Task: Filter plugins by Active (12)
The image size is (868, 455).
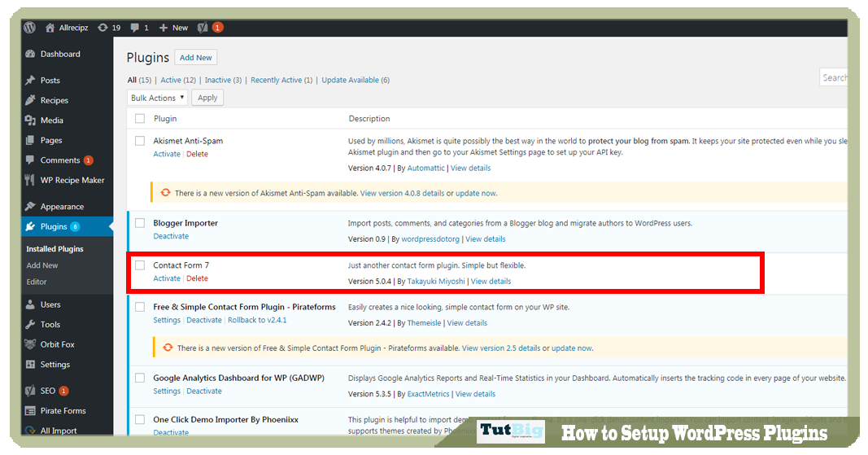Action: (x=178, y=80)
